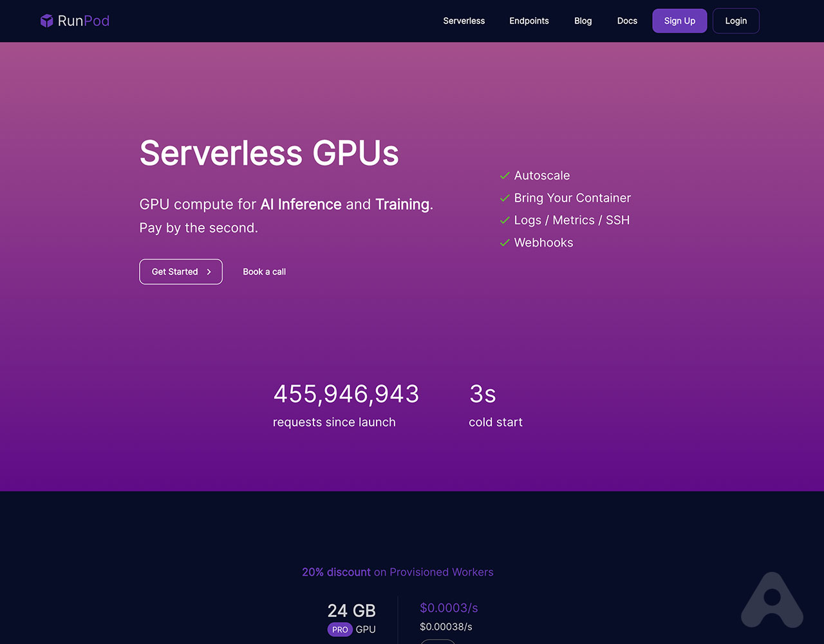Click the checkmark beside Logs / Metrics / SSH
This screenshot has height=644, width=824.
505,220
